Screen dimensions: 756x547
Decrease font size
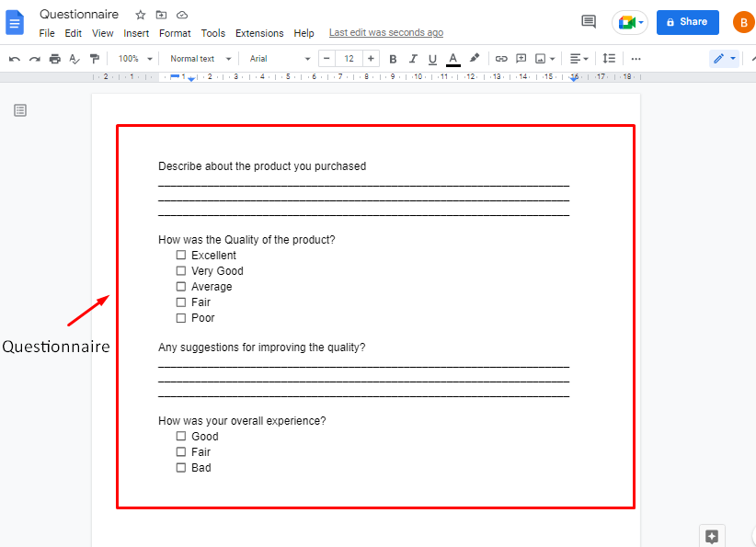click(326, 59)
